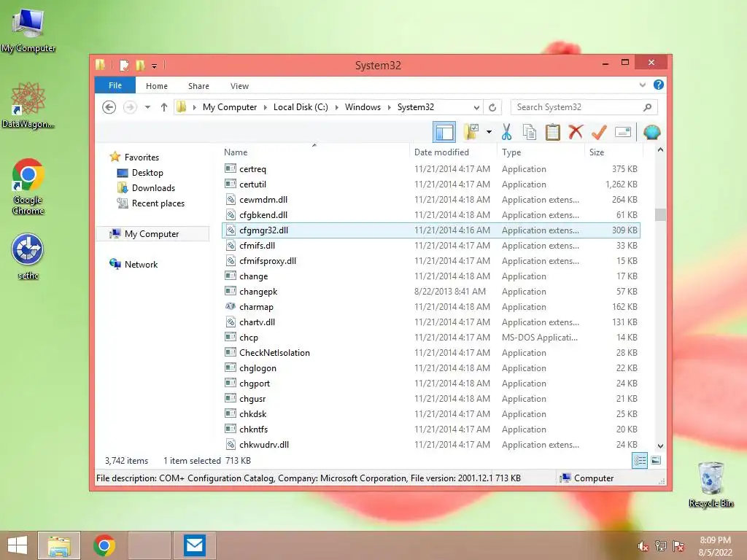Click My Computer in the address breadcrumb
This screenshot has height=560, width=747.
coord(230,107)
